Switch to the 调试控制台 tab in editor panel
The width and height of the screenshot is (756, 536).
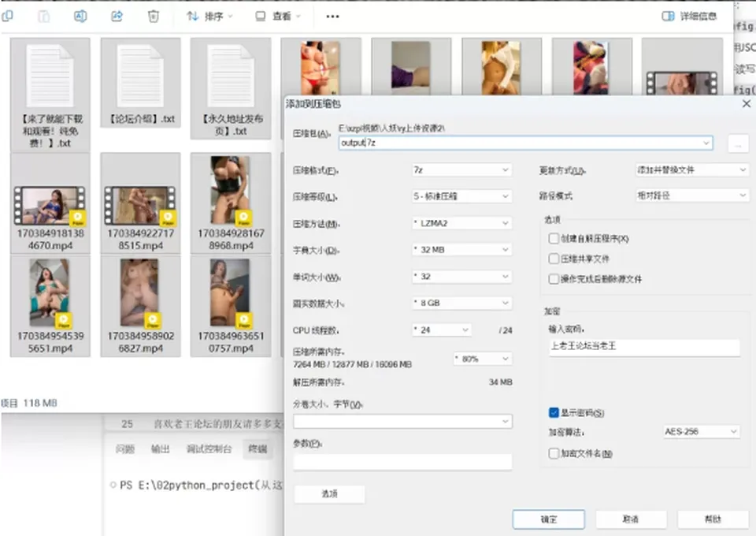coord(209,449)
